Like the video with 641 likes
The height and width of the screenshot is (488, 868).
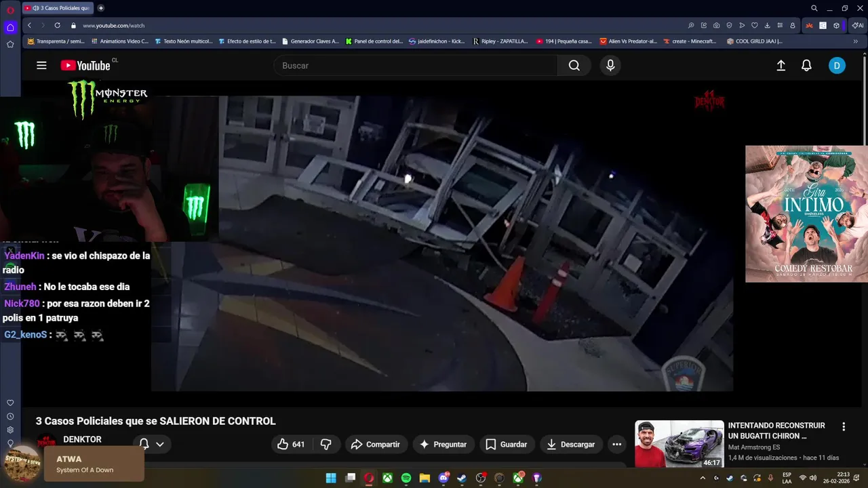click(290, 445)
